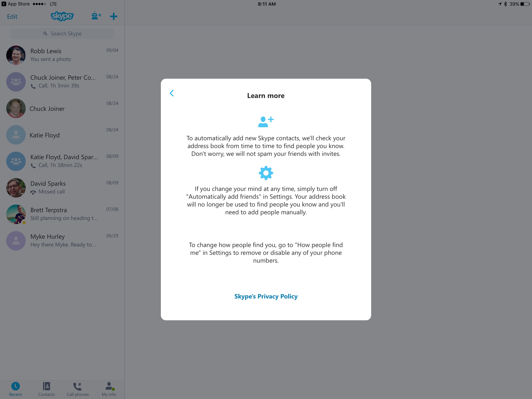Tap the missed call icon under David Sparks

[x=33, y=192]
